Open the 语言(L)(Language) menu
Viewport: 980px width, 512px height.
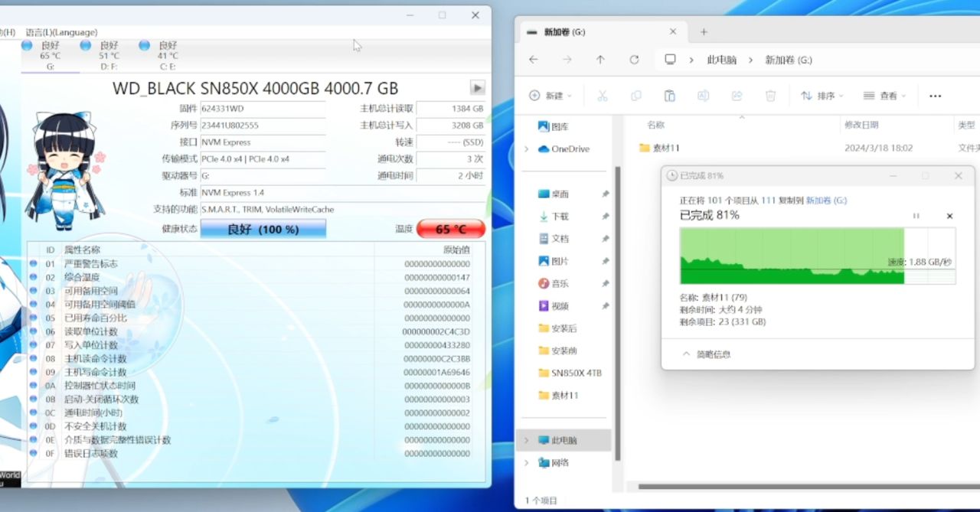pyautogui.click(x=61, y=32)
